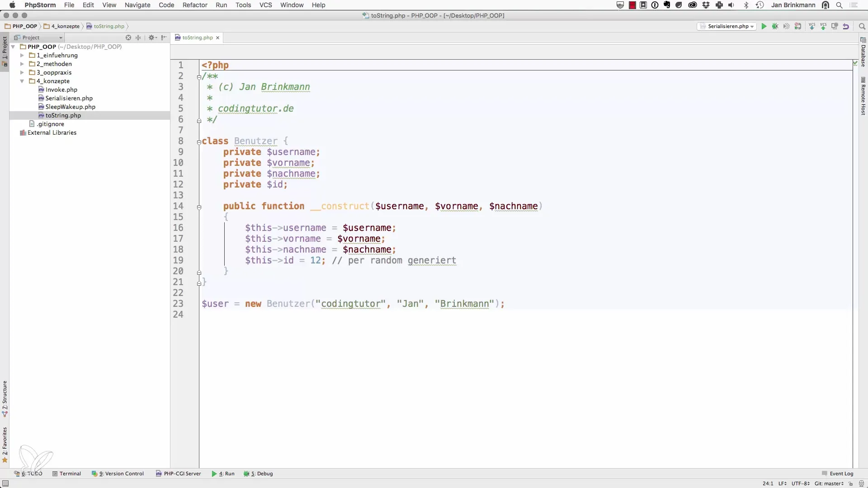Update project via VCS blue arrow icon
868x488 pixels.
click(812, 26)
